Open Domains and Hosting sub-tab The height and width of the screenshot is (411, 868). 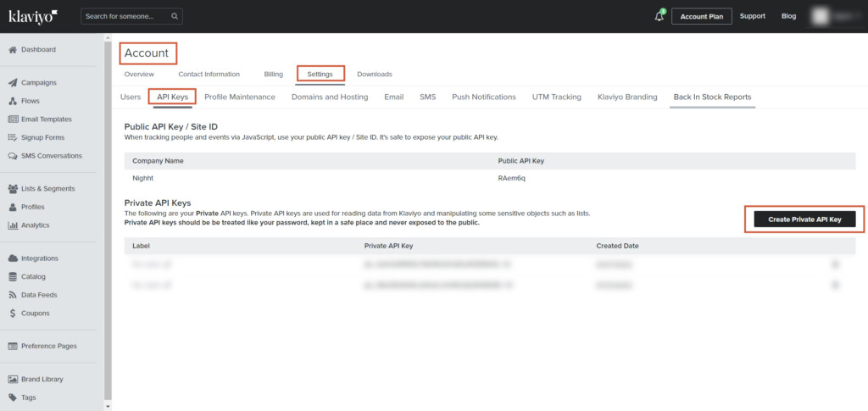point(330,97)
